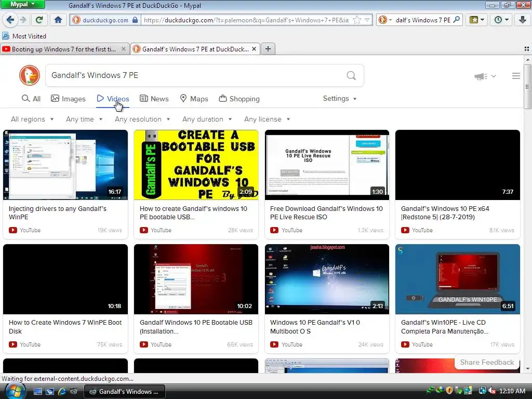
Task: Launch Internet Explorer from quick launch
Action: [x=62, y=392]
